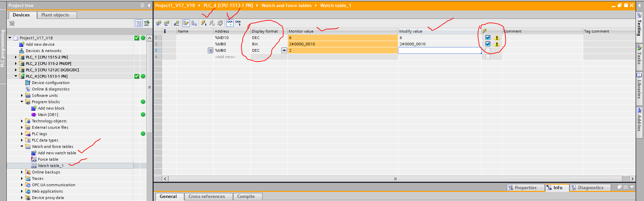Uncheck modify checkbox in %MD10 row

[488, 38]
